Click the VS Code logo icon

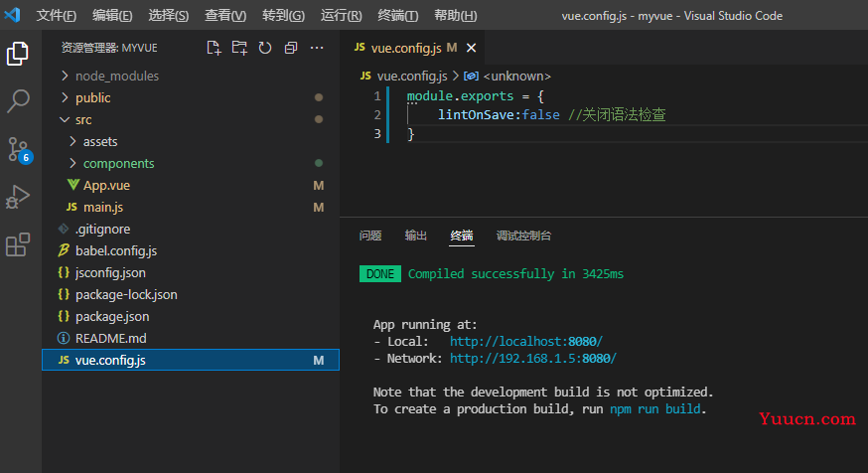coord(12,14)
